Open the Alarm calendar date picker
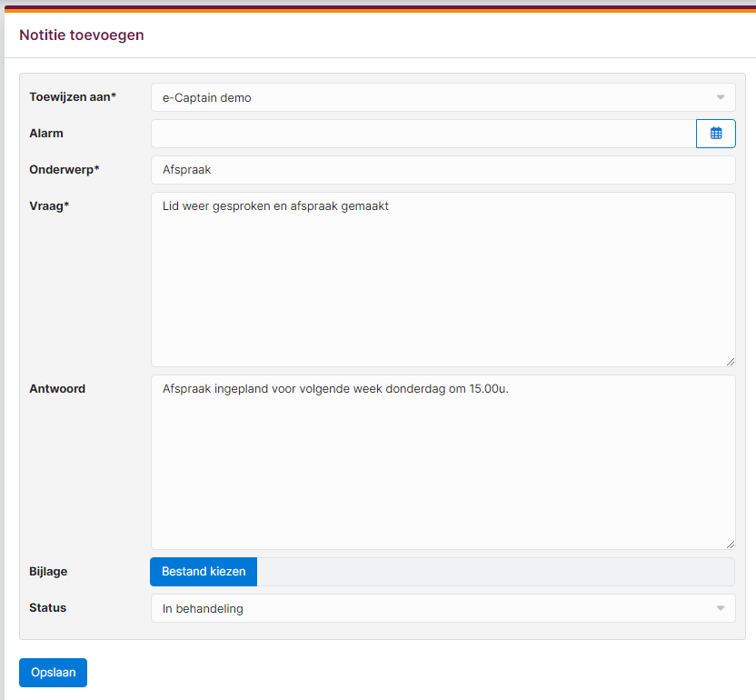Screen dimensions: 756x700 715,134
